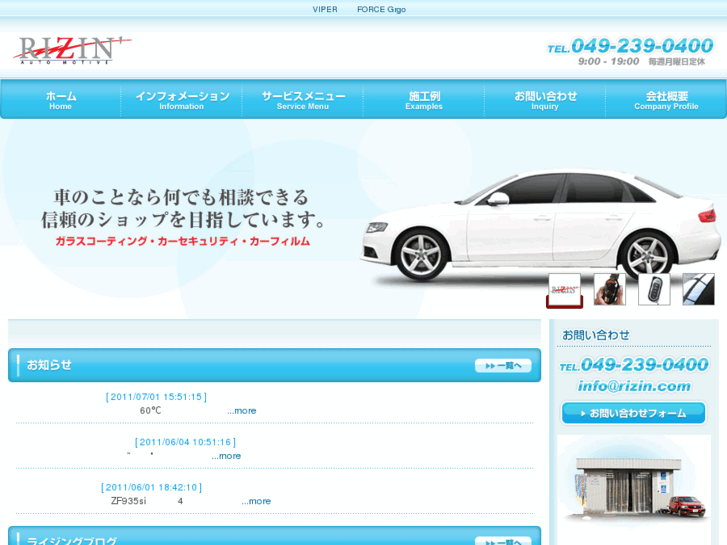Open the 施工例 Examples menu item

click(424, 100)
